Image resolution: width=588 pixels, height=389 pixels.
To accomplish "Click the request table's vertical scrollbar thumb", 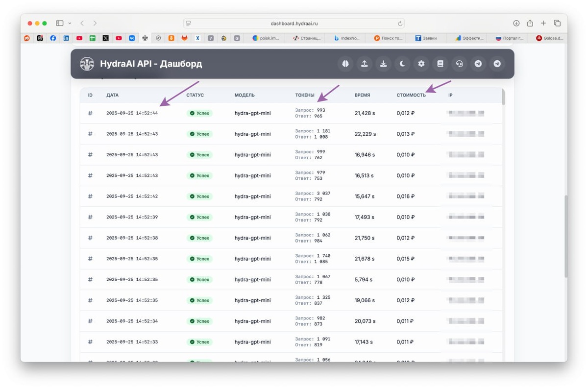I will click(503, 97).
